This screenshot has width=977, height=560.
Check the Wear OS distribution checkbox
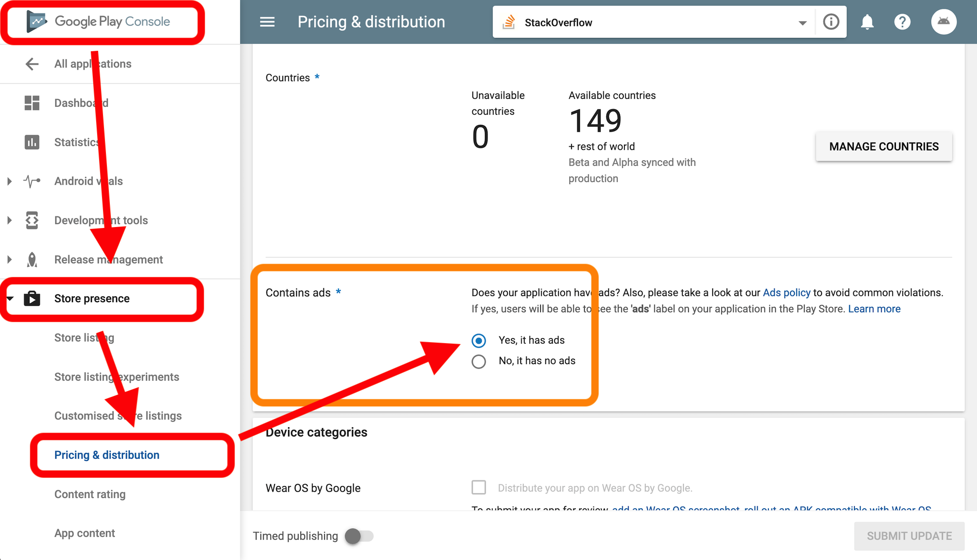coord(479,487)
